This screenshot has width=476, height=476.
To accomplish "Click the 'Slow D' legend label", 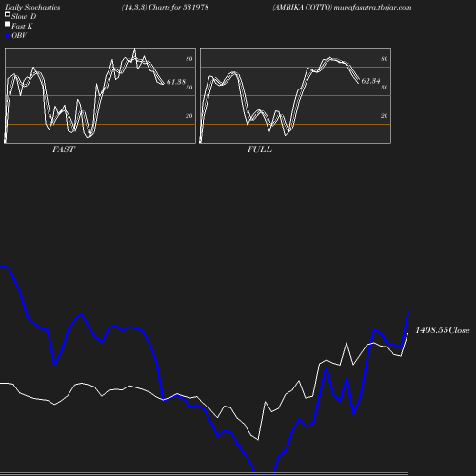I will point(24,16).
